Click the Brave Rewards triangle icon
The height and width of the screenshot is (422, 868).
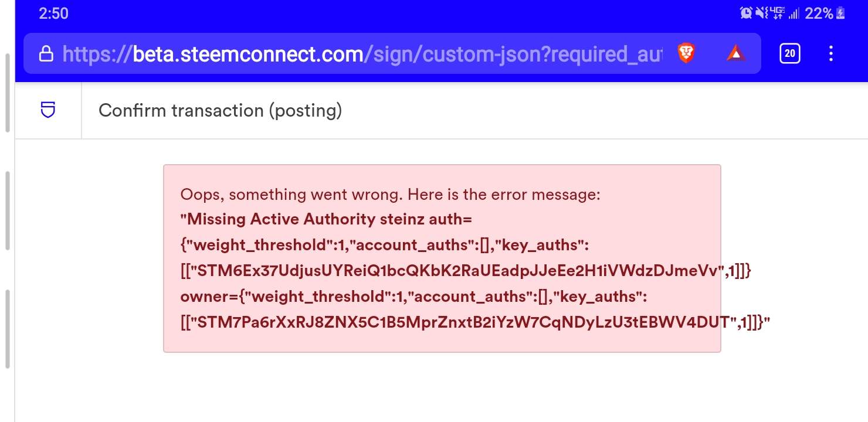pyautogui.click(x=735, y=54)
